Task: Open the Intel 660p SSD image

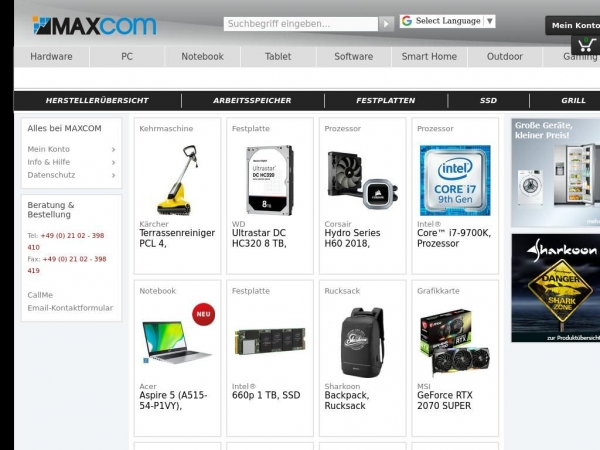Action: click(270, 341)
